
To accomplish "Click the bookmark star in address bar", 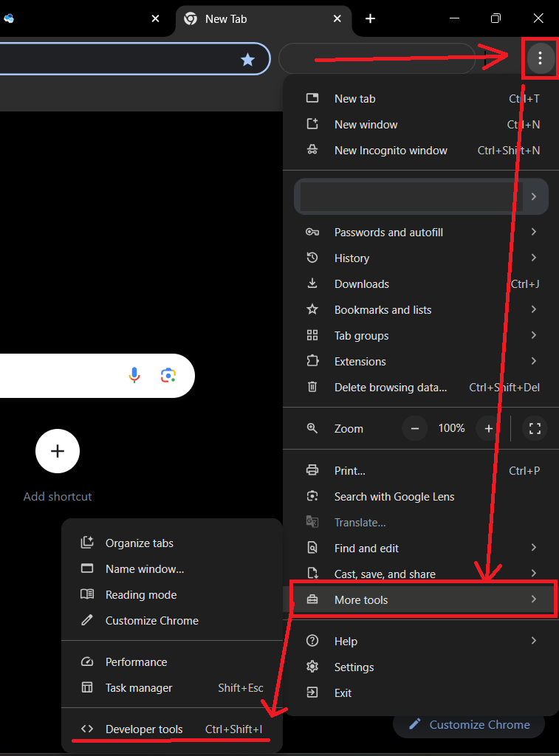I will (248, 59).
